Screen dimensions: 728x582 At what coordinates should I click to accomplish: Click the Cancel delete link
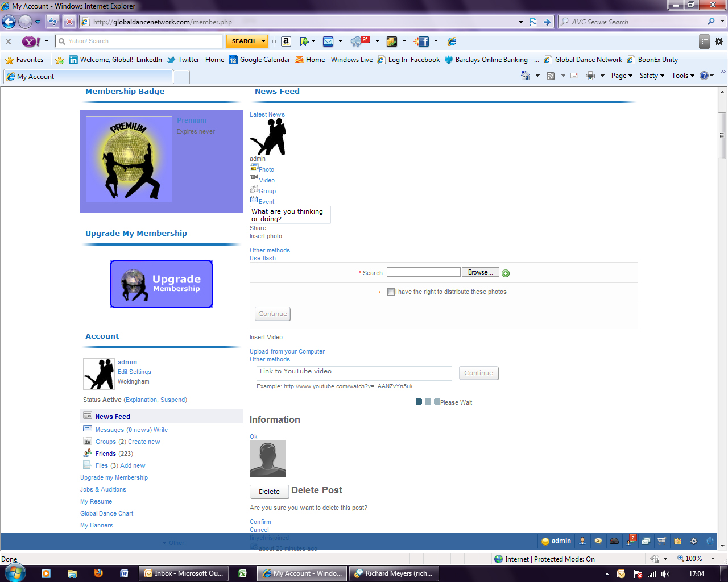[259, 530]
